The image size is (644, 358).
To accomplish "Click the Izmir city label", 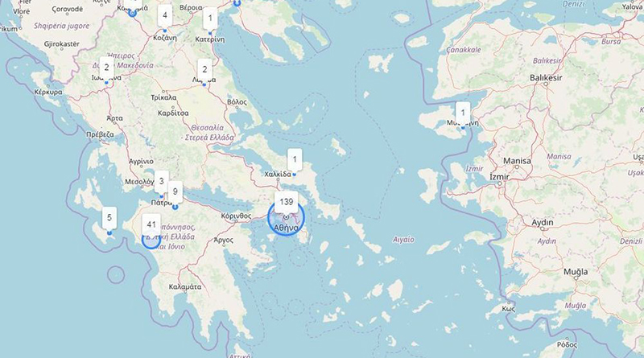I will tap(499, 177).
